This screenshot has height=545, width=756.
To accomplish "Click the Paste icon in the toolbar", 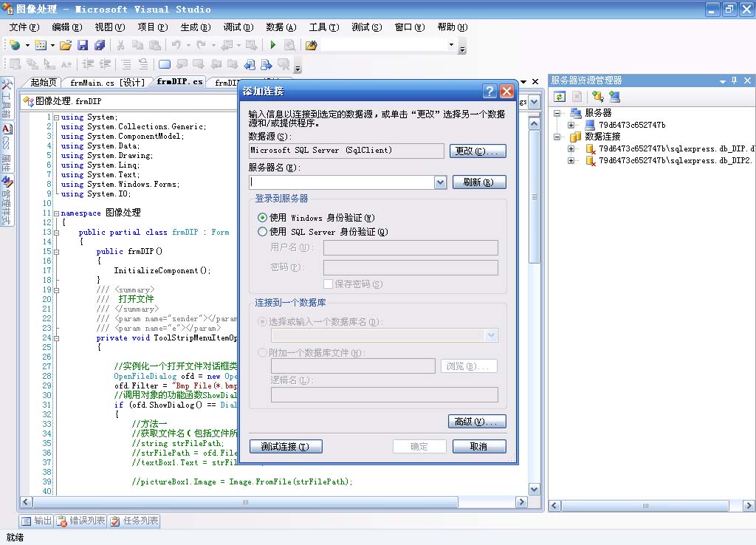I will point(155,45).
